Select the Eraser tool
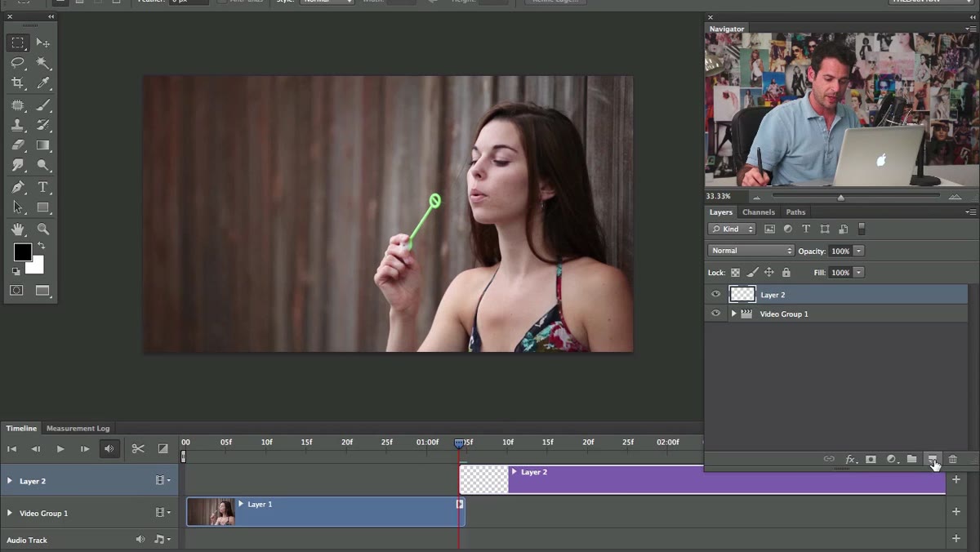This screenshot has height=552, width=980. [x=17, y=145]
